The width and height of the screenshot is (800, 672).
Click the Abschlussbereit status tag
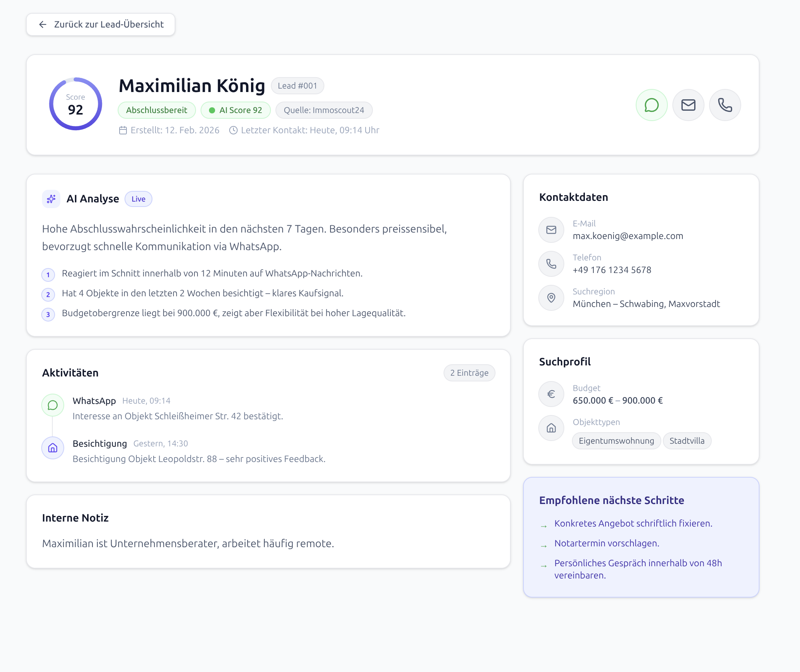pyautogui.click(x=157, y=110)
